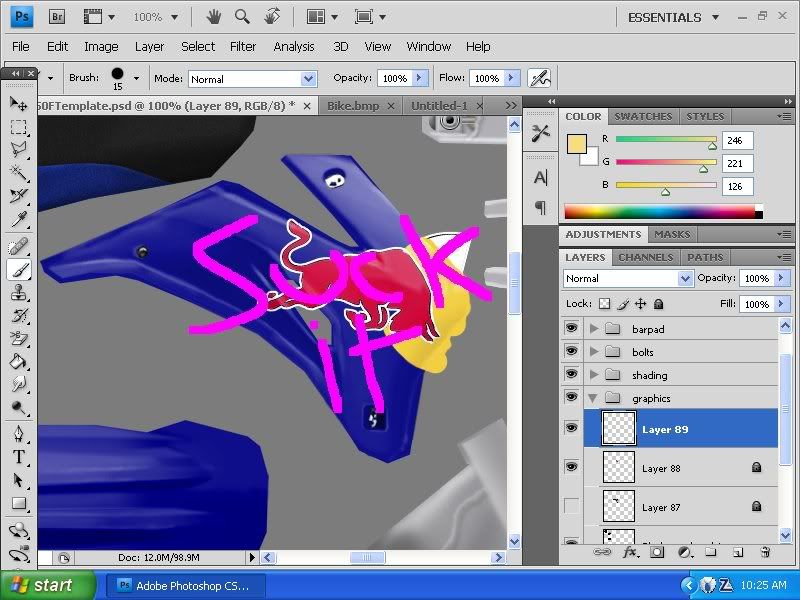Open the Image menu
800x600 pixels.
click(101, 46)
